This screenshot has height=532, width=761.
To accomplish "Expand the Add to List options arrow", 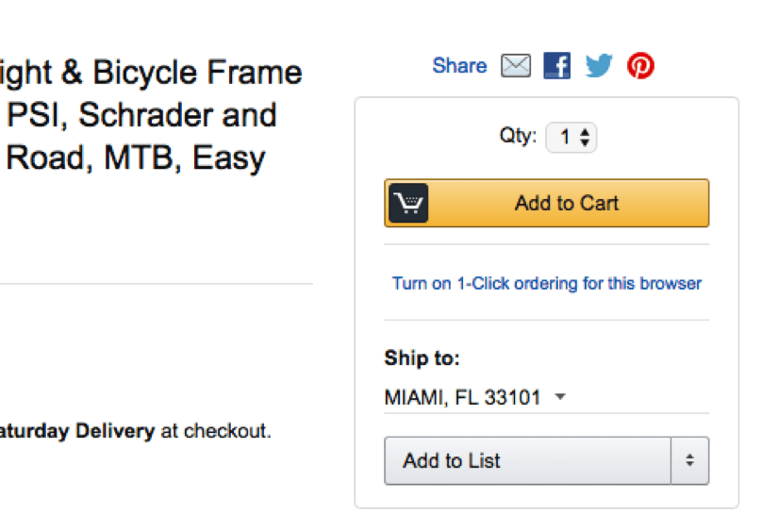I will tap(689, 460).
